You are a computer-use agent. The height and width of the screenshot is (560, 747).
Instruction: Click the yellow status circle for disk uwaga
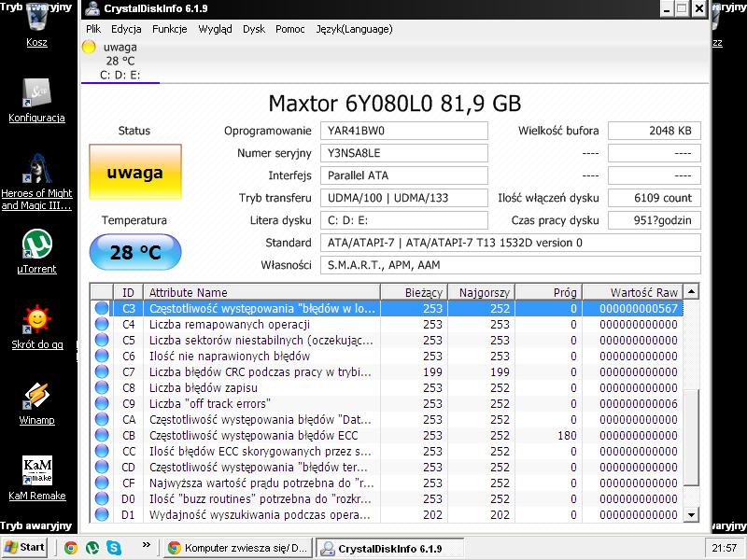pos(89,47)
